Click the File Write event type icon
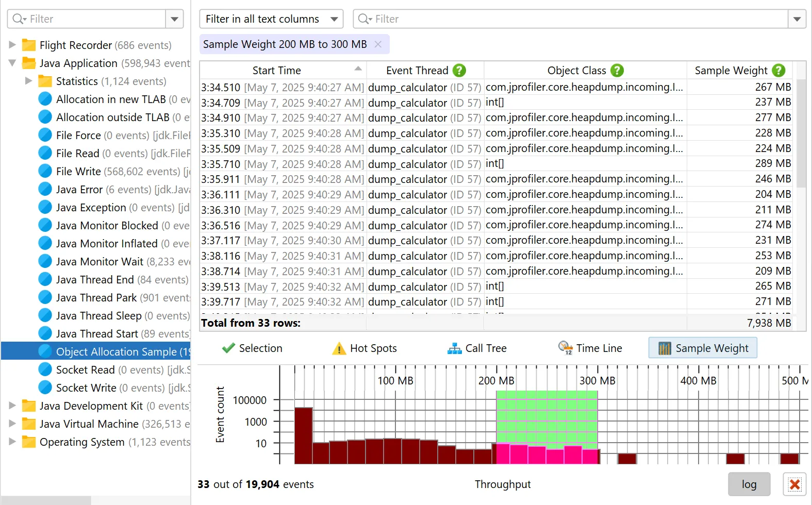 45,171
